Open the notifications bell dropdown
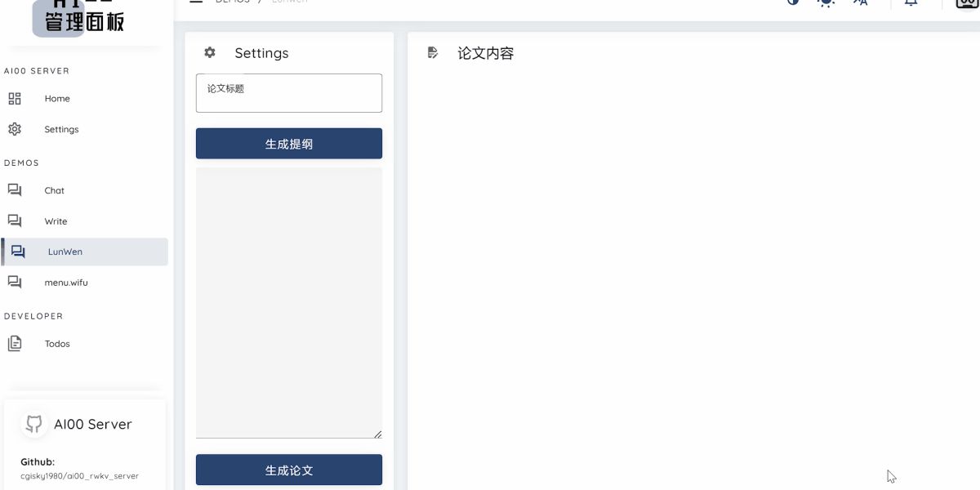Screen dimensions: 980x490 point(911,2)
